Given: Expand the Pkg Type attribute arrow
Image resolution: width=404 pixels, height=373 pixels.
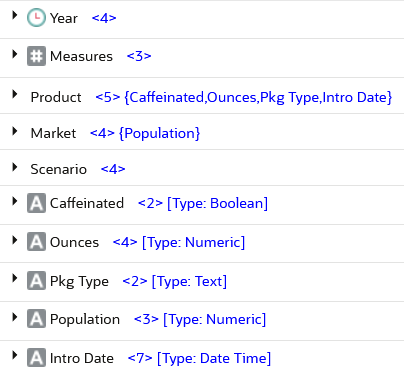Looking at the screenshot, I should pyautogui.click(x=14, y=278).
